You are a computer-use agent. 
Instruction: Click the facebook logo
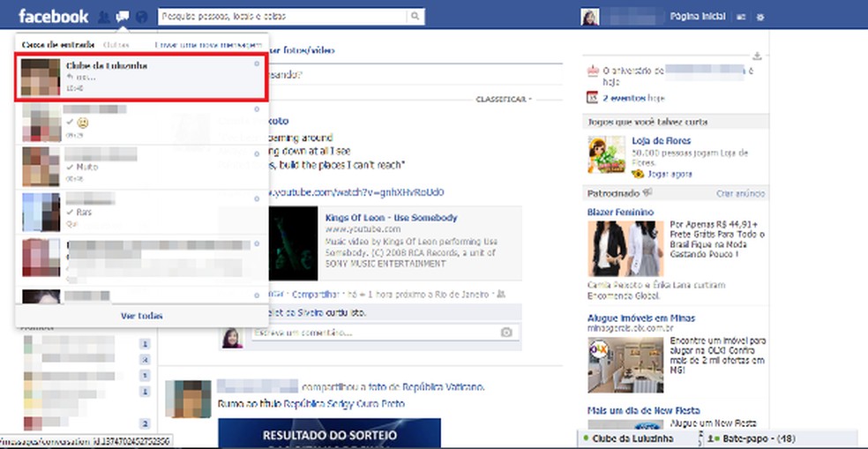pos(53,17)
